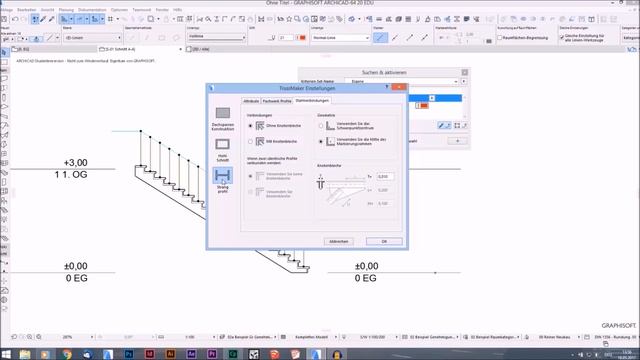Open the Dokumentation menu
Screen dimensions: 640x360
click(x=92, y=10)
